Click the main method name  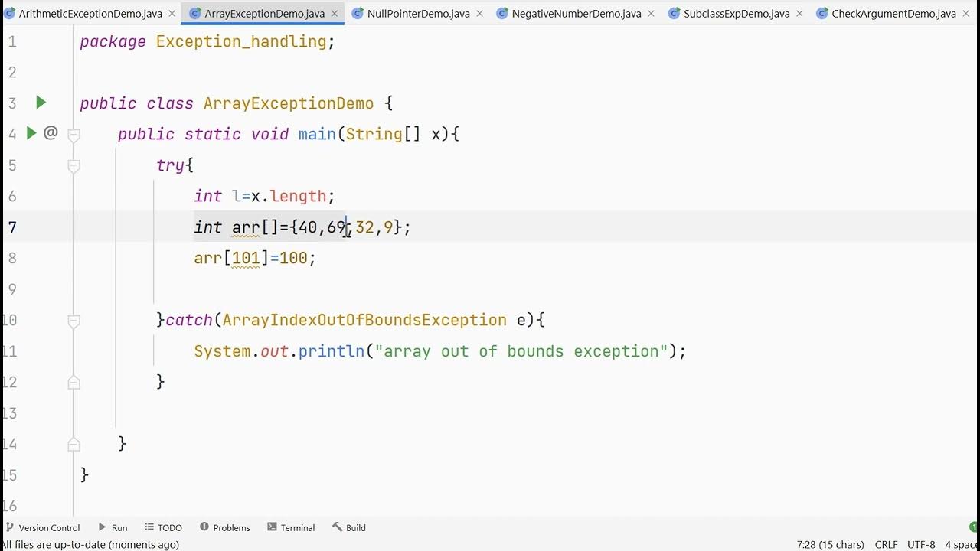point(317,134)
